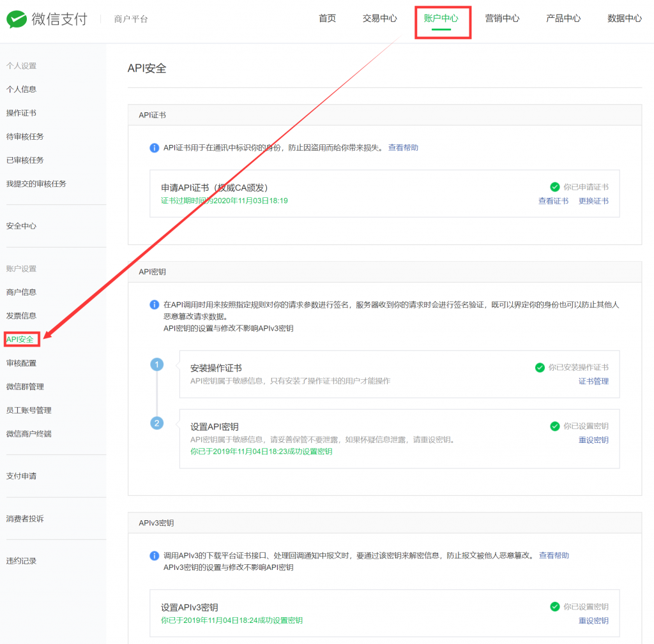Click the 更换证书 link
This screenshot has width=654, height=644.
593,201
